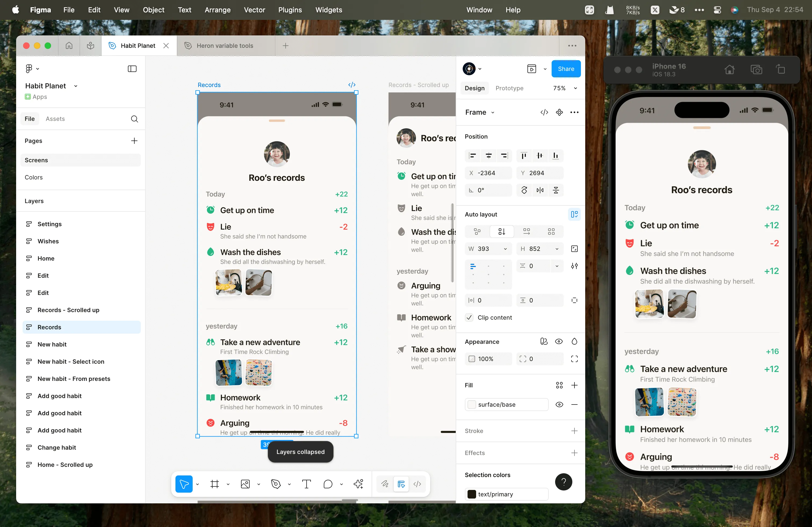Rotate the iPhone simulator device
The width and height of the screenshot is (812, 527).
781,70
